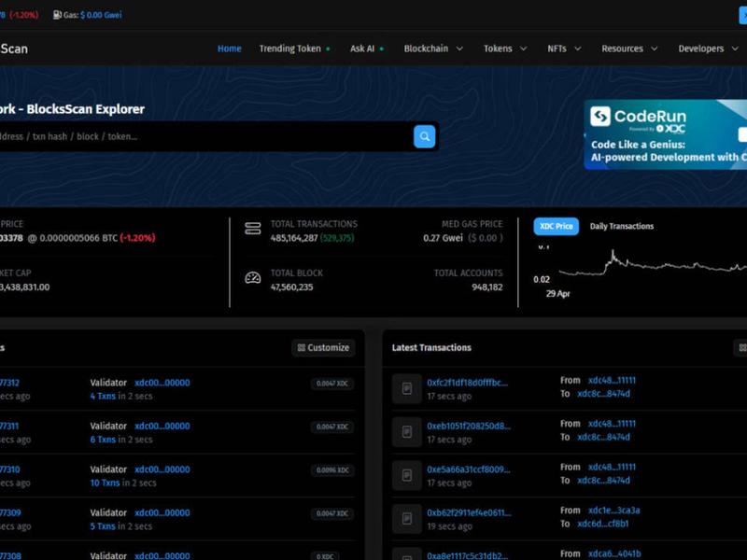Image resolution: width=747 pixels, height=560 pixels.
Task: Click the total block gauge icon
Action: [x=252, y=277]
